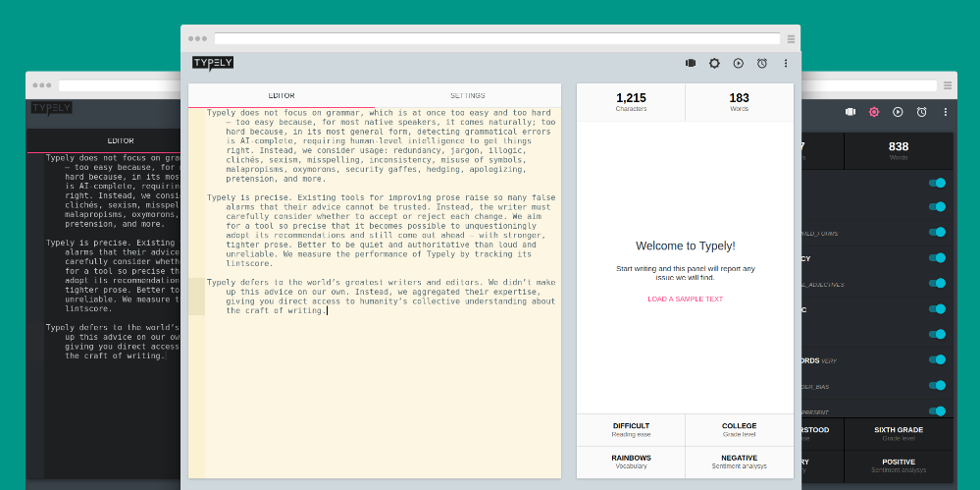Select the EDITOR tab in left dark window

121,140
